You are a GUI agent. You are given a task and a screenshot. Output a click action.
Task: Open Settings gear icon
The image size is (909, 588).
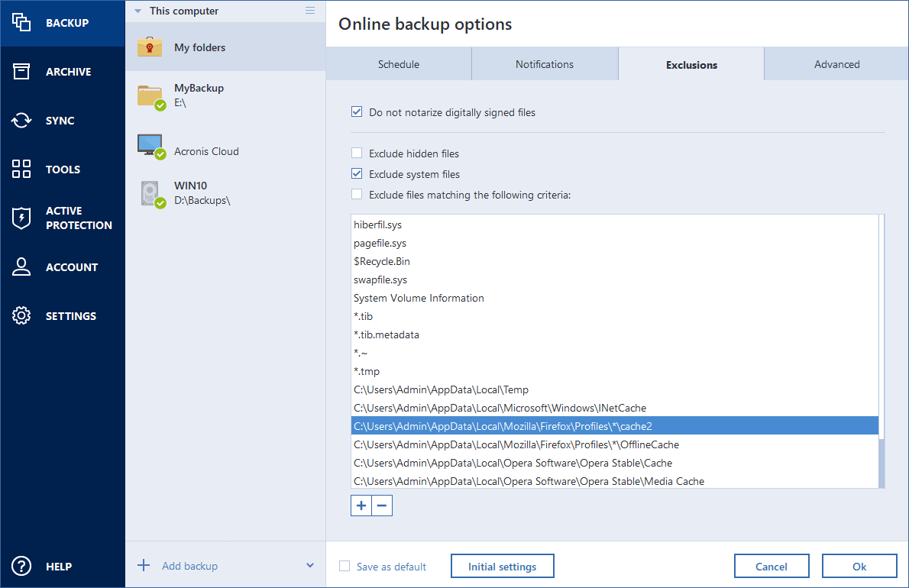(21, 316)
